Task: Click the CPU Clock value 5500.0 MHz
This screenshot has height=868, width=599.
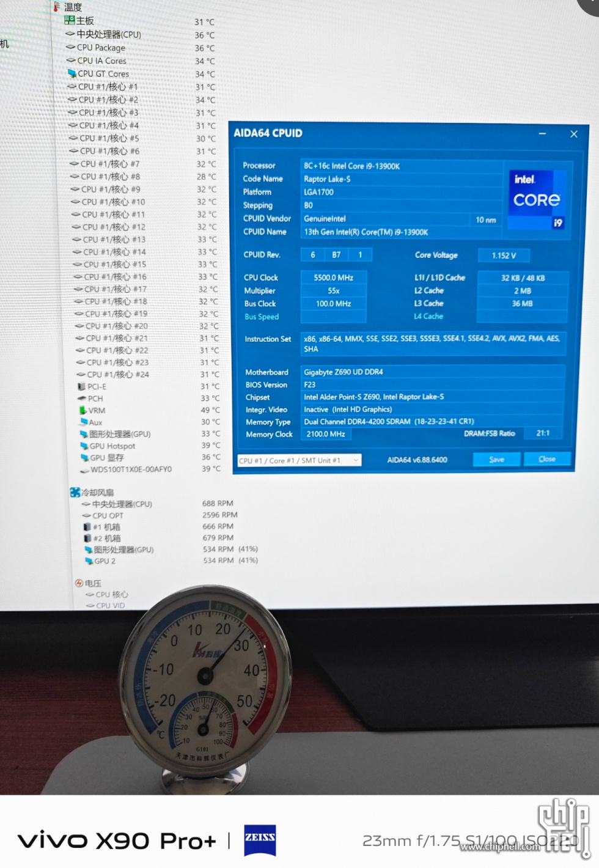Action: click(x=334, y=278)
